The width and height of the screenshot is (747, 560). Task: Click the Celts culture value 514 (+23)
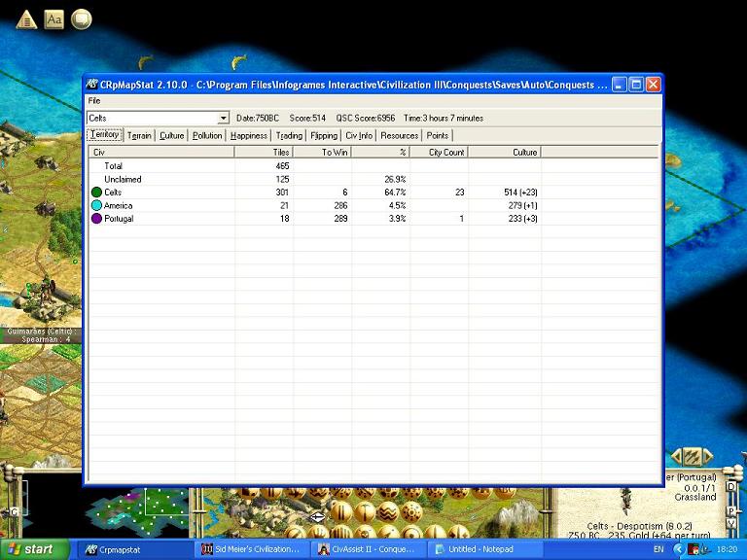[x=520, y=192]
